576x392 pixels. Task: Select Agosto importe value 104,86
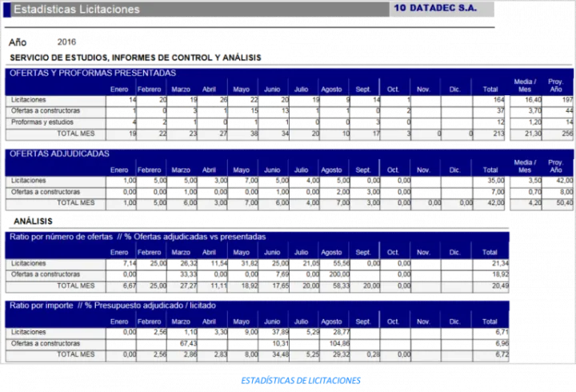click(339, 343)
